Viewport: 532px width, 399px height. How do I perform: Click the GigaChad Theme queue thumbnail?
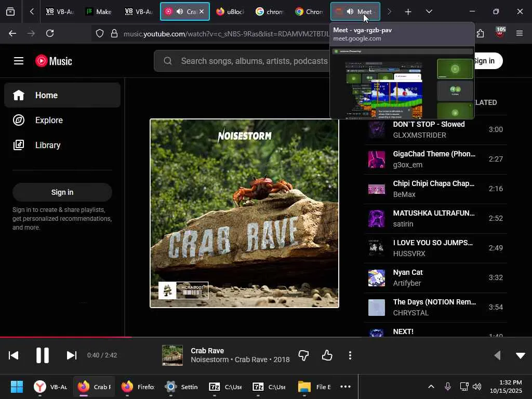(377, 159)
